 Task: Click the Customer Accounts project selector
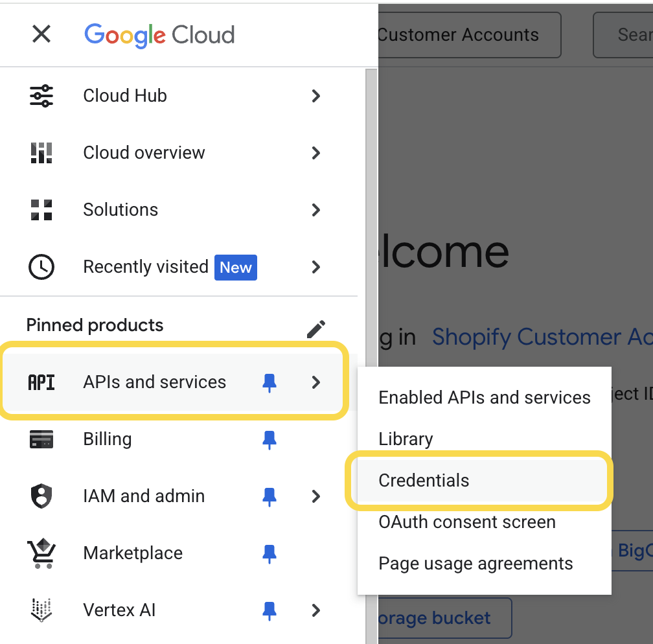pos(469,35)
